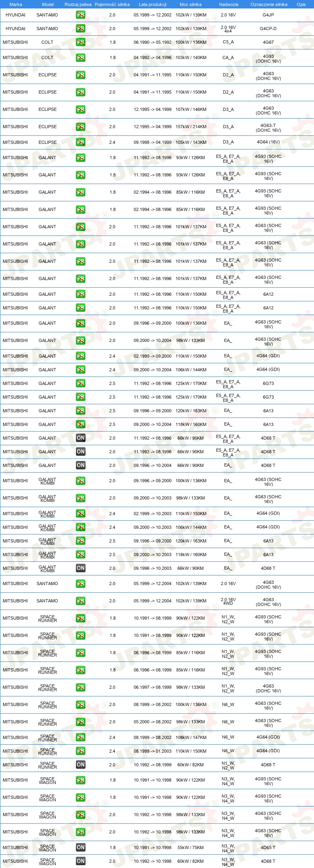Screen dimensions: 314x868
Task: Click the Opis column header
Action: (x=301, y=4)
